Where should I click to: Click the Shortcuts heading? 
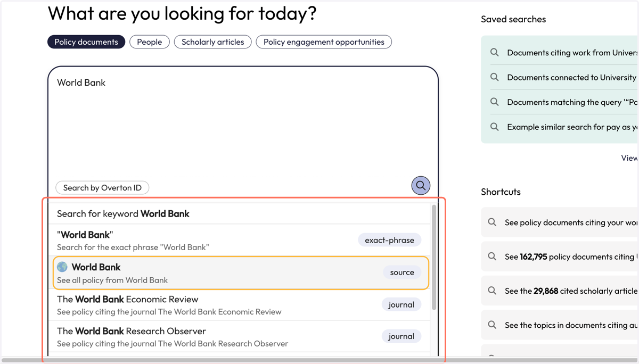coord(501,192)
